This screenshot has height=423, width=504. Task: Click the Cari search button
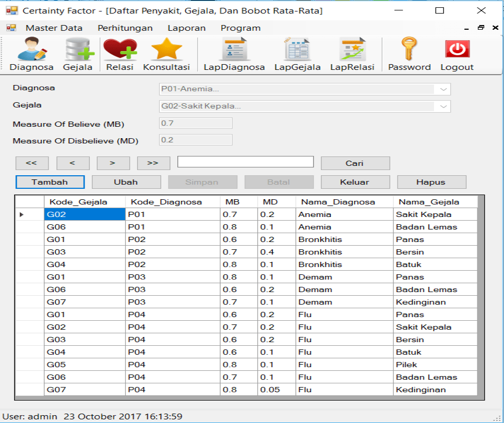(355, 163)
